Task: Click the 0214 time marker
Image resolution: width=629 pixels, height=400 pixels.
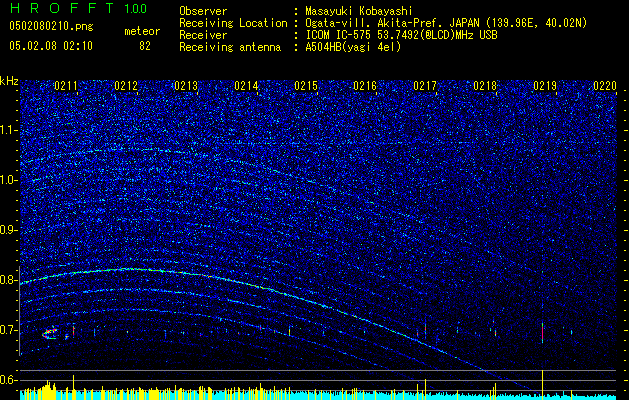Action: (246, 86)
